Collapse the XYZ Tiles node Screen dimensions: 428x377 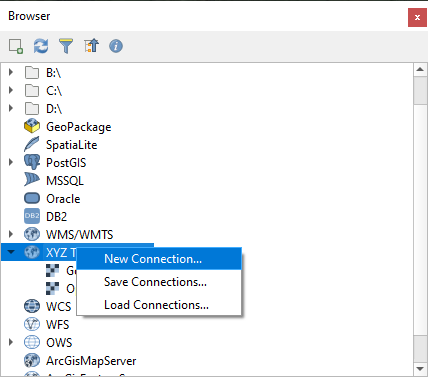pyautogui.click(x=11, y=252)
